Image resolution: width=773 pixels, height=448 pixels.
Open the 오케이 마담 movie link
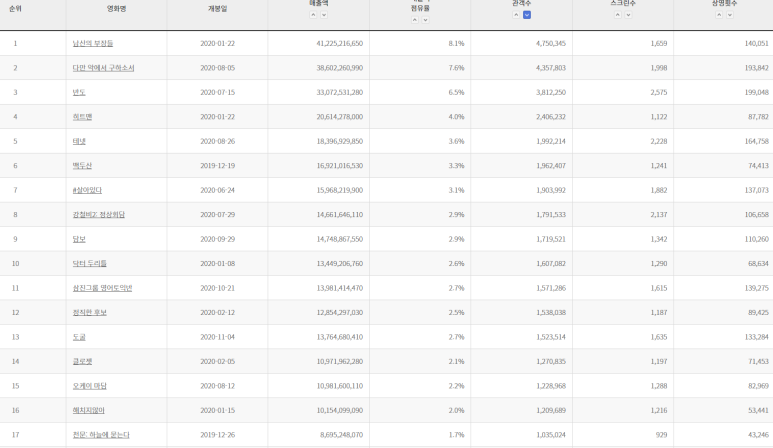pos(89,386)
